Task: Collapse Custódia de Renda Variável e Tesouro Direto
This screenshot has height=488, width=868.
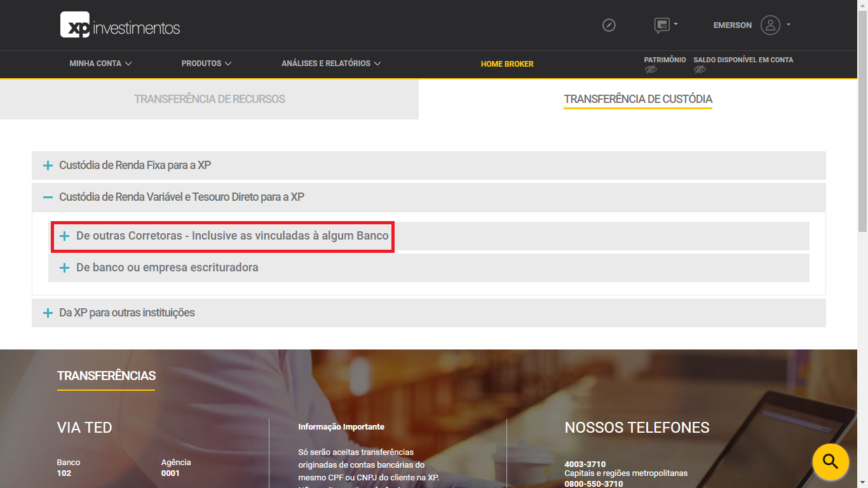Action: [x=429, y=198]
